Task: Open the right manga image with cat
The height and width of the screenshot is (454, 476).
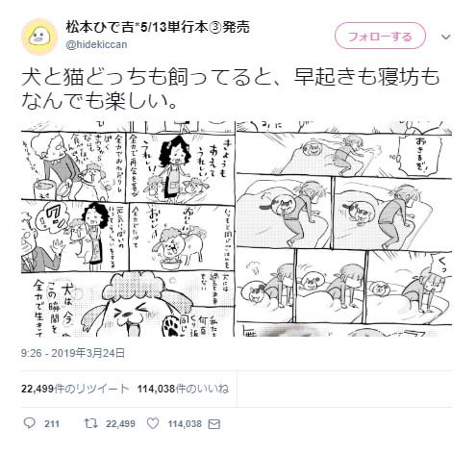Action: click(344, 229)
